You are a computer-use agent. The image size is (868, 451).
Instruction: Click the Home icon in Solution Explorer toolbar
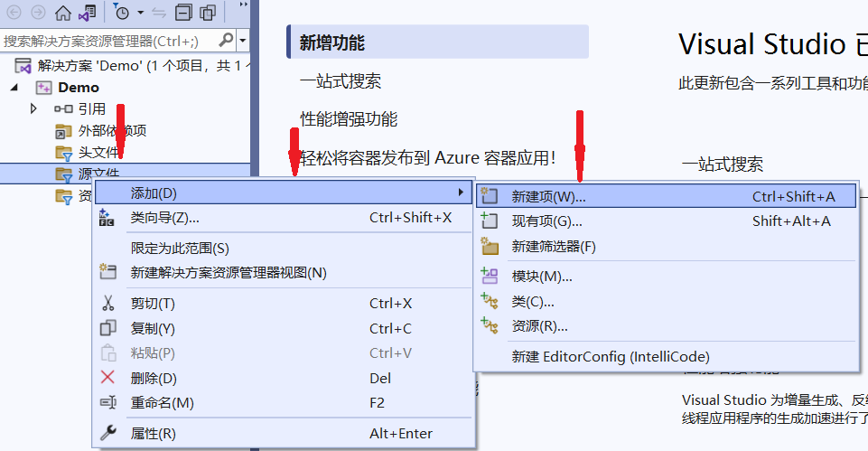[63, 13]
